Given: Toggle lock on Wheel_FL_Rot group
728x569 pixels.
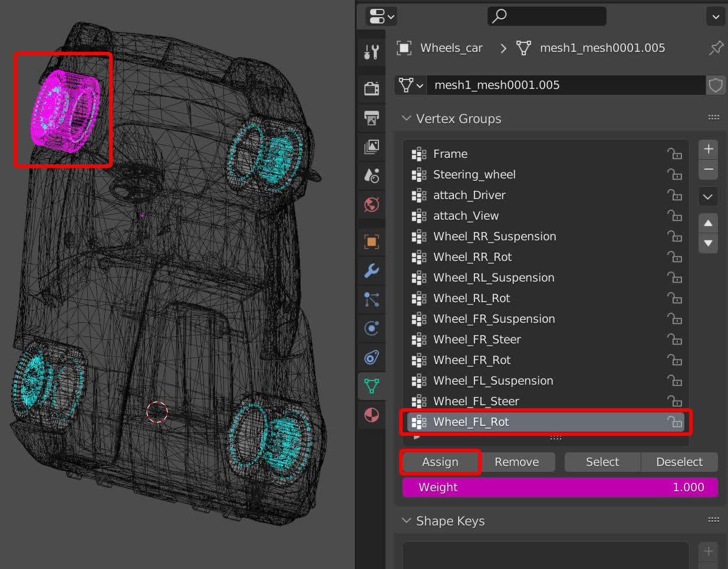Looking at the screenshot, I should point(674,422).
